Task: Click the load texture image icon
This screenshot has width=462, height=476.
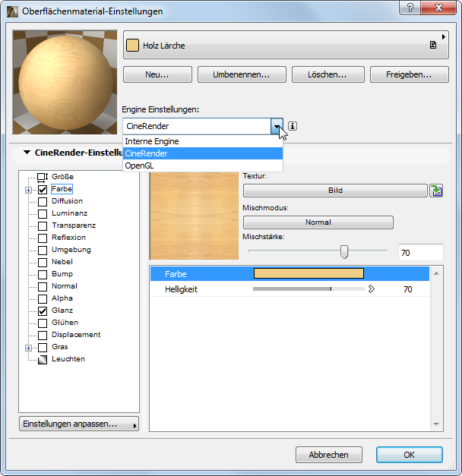Action: point(436,191)
